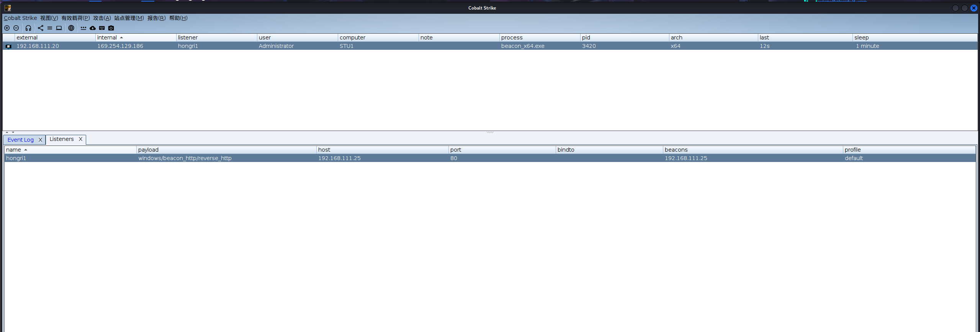
Task: Sort listeners by name column
Action: pos(70,150)
